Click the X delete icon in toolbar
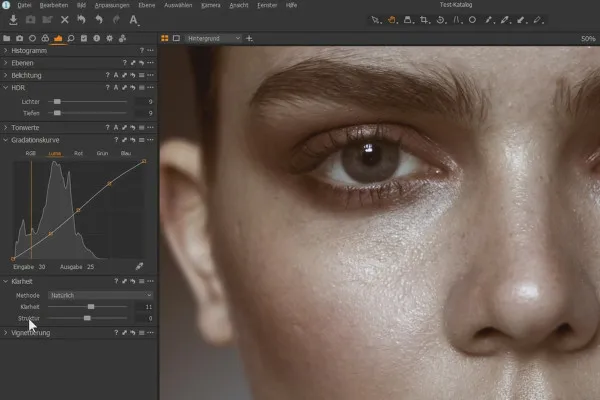 tap(65, 20)
